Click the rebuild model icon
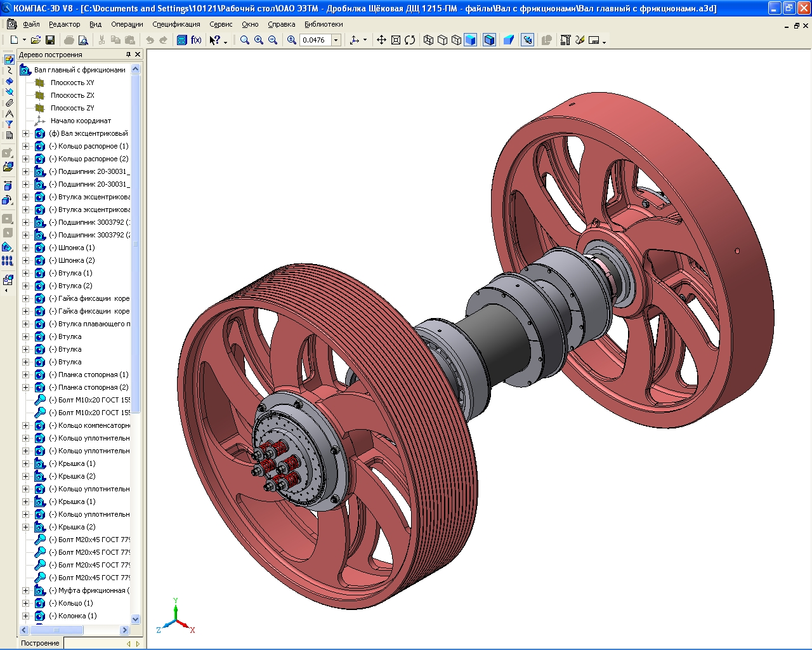Screen dimensions: 812x650 point(546,40)
